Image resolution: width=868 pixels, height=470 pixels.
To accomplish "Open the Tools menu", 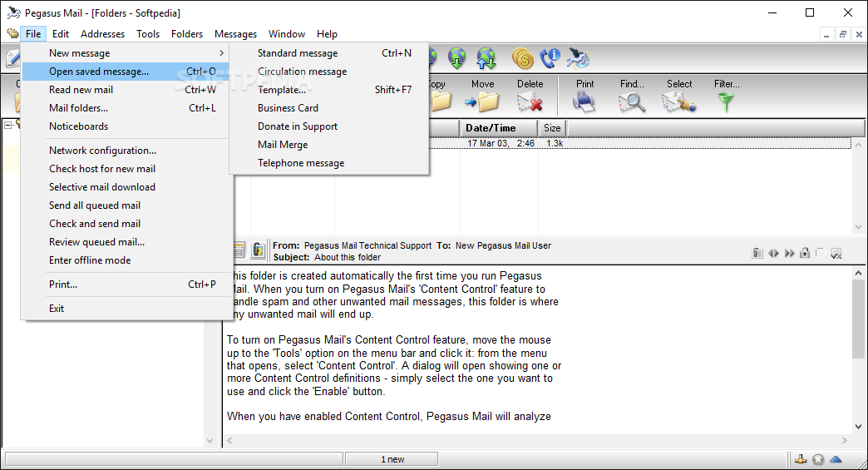I will pyautogui.click(x=148, y=34).
